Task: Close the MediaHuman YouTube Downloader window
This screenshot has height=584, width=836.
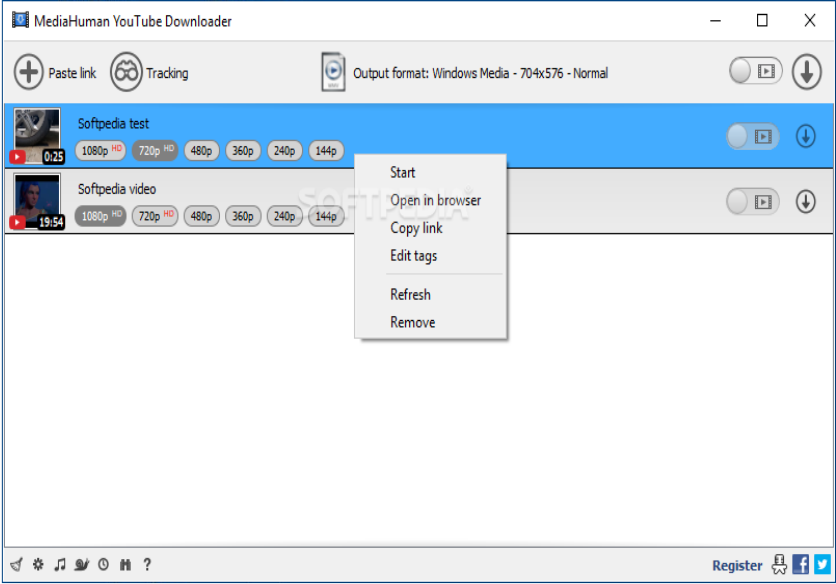Action: 809,21
